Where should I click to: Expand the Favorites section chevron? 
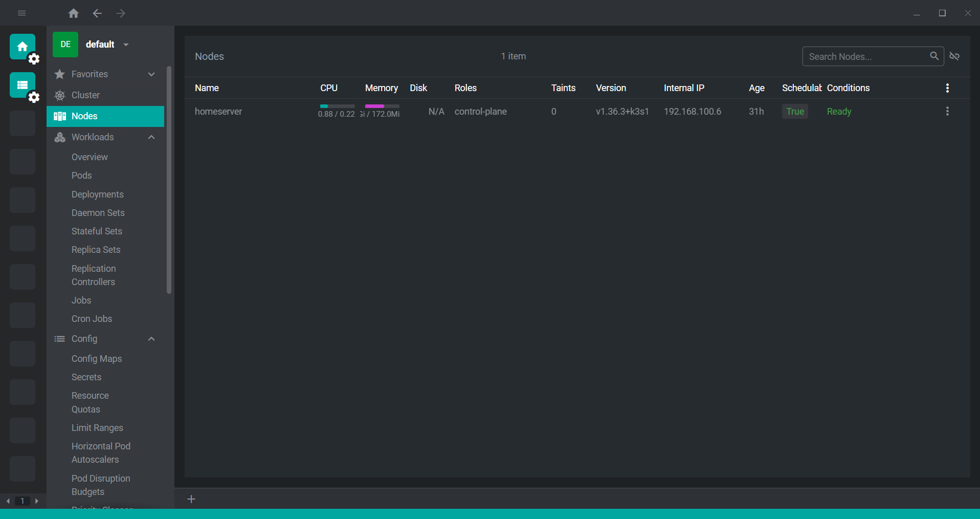(151, 74)
